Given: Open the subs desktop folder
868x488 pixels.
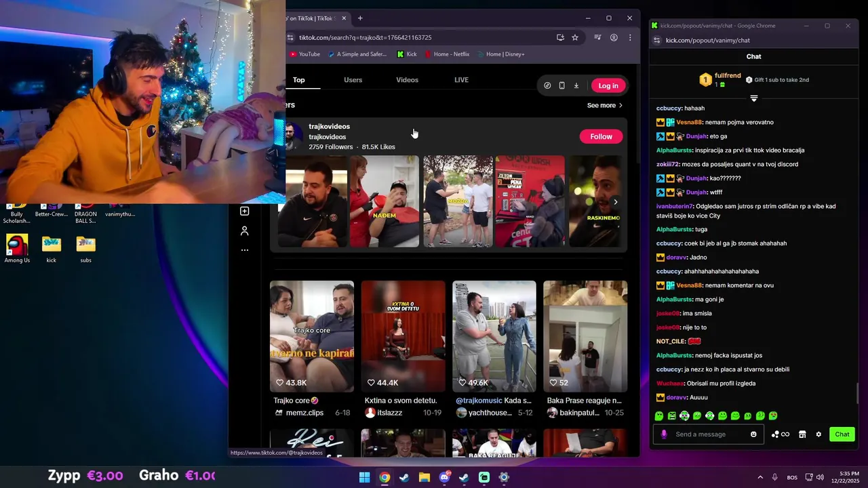Looking at the screenshot, I should tap(85, 249).
